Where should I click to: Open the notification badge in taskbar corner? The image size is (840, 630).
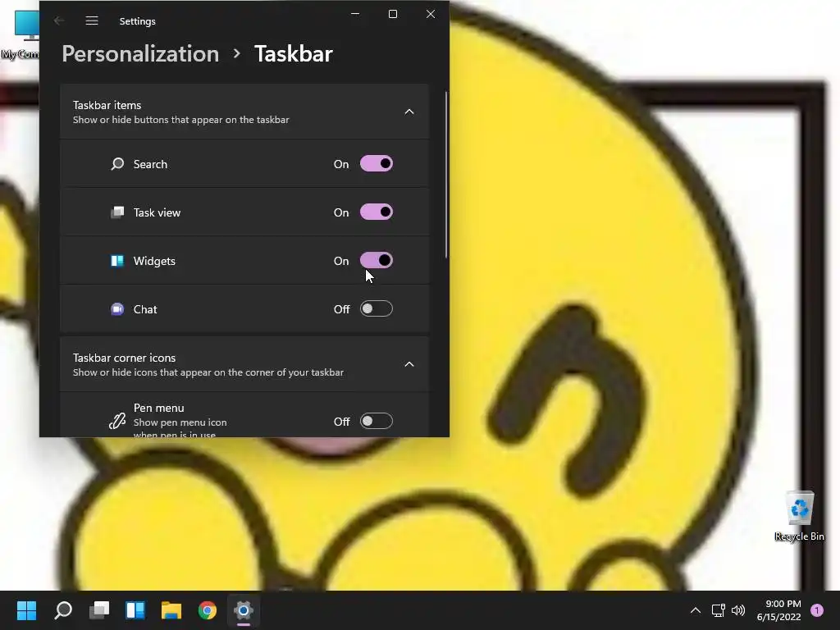click(x=817, y=610)
